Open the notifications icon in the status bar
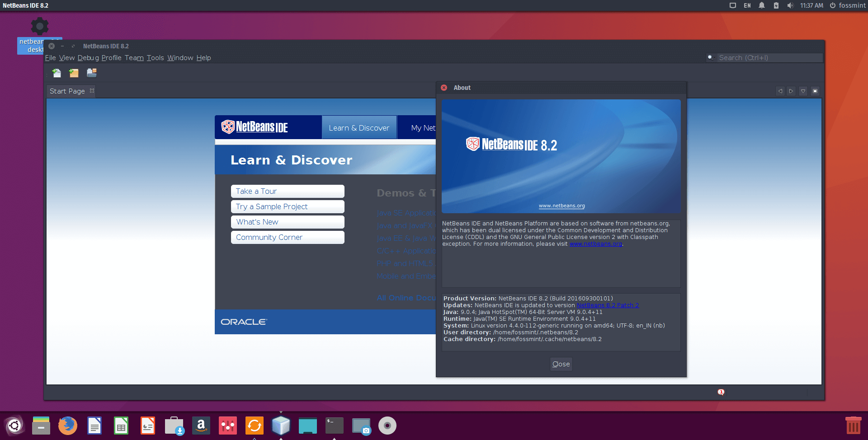Viewport: 868px width, 440px height. pyautogui.click(x=721, y=392)
